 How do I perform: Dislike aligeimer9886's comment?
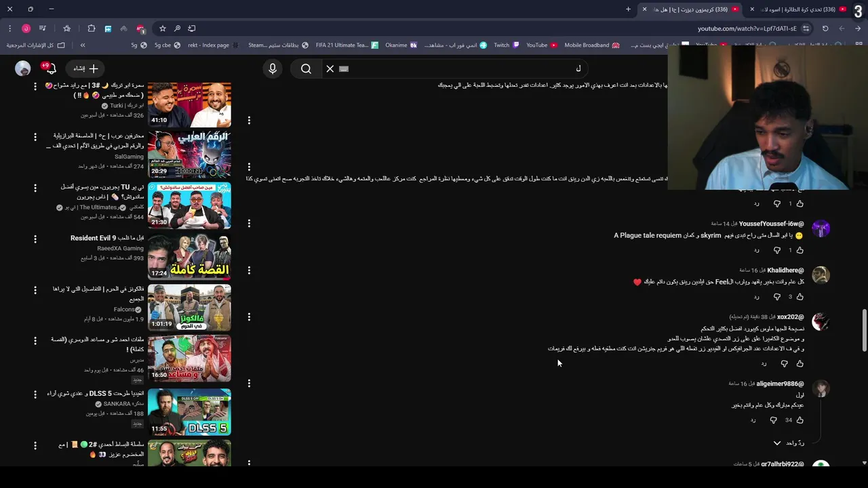774,420
